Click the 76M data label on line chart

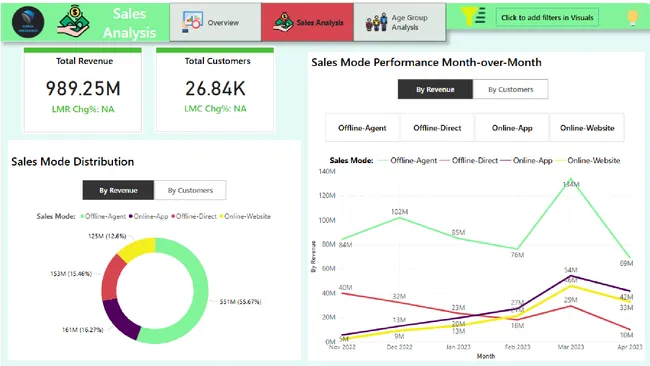coord(517,255)
